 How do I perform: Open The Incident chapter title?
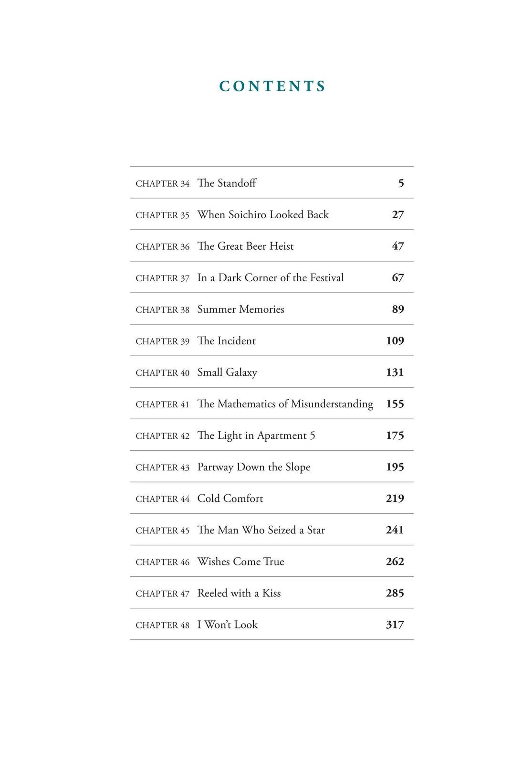pos(227,341)
